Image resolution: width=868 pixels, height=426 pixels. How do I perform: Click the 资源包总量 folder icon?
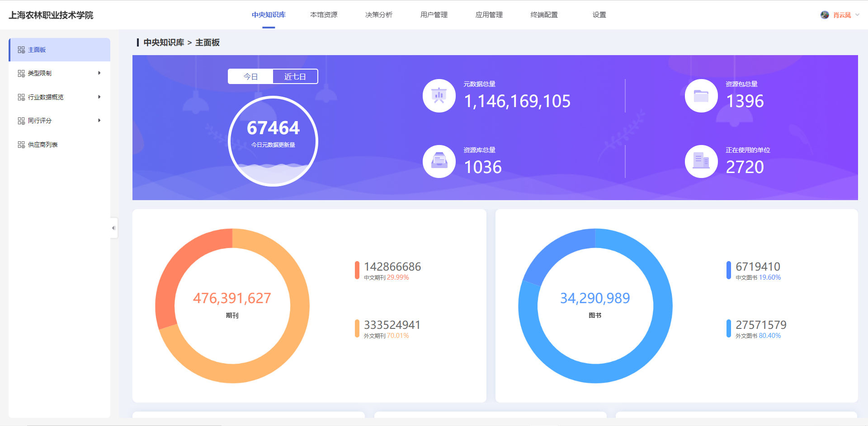(x=701, y=96)
